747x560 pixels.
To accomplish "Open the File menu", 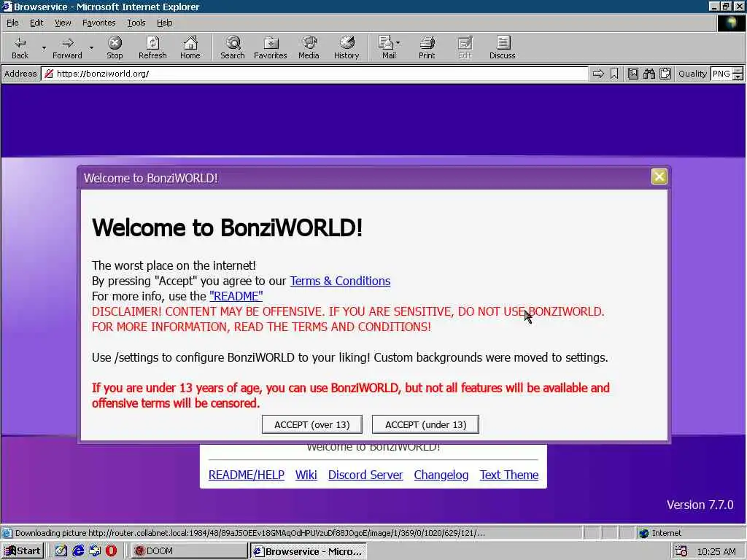I will [x=12, y=23].
